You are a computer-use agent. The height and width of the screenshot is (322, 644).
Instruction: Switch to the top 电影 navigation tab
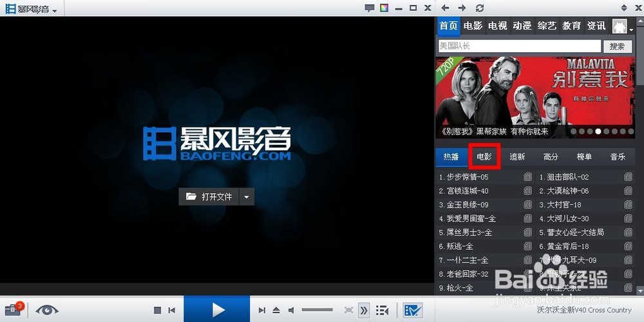[473, 26]
